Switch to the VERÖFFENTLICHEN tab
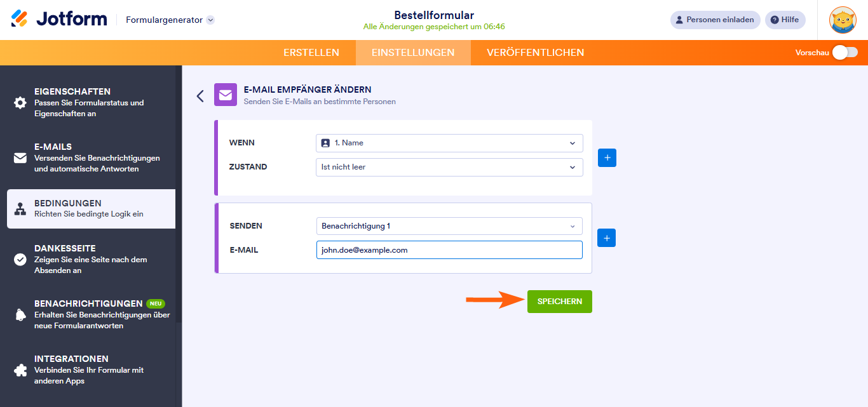868x407 pixels. [535, 53]
